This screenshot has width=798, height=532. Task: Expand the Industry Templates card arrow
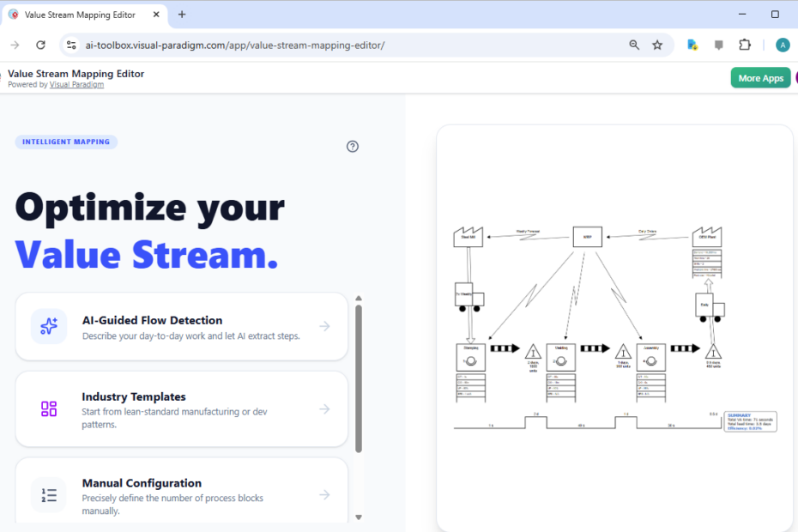[324, 409]
